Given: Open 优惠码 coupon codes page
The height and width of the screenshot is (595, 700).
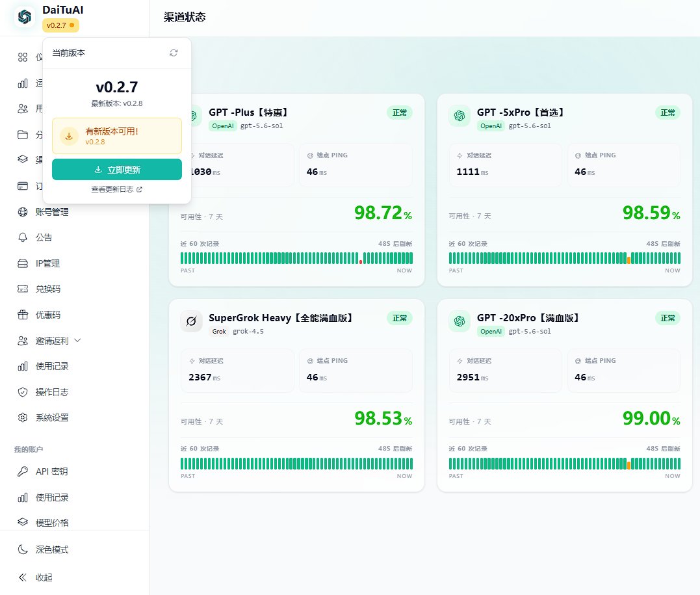Looking at the screenshot, I should (x=47, y=315).
